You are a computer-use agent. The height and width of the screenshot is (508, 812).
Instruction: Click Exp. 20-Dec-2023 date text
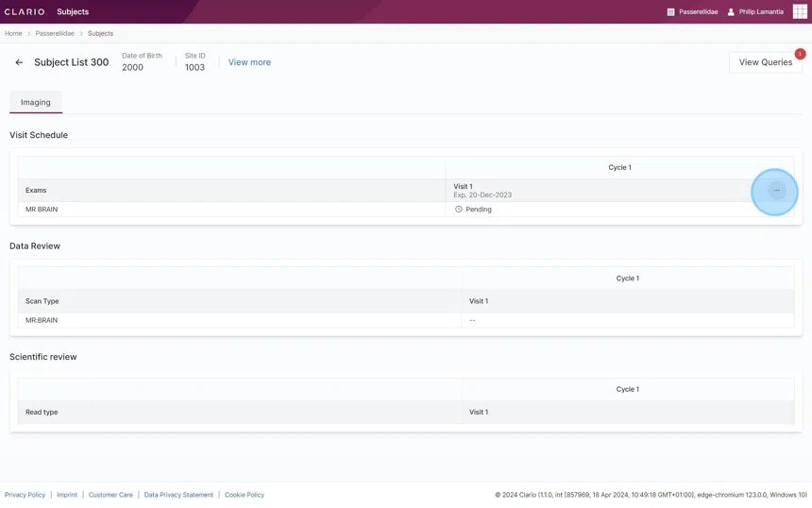[482, 195]
